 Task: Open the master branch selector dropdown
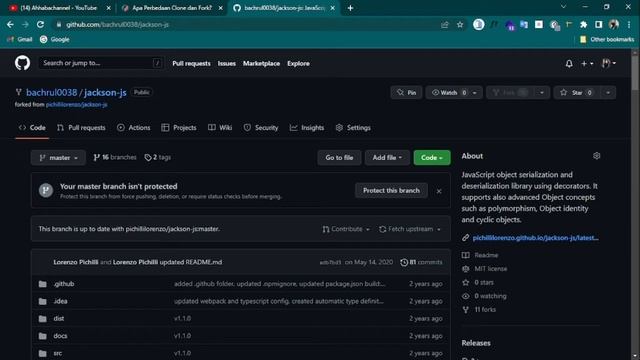click(x=58, y=158)
